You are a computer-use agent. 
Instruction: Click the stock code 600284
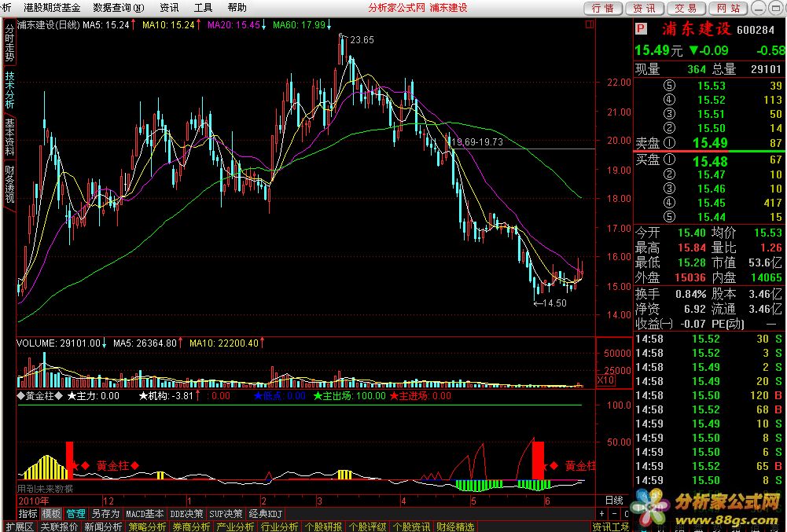[x=756, y=30]
